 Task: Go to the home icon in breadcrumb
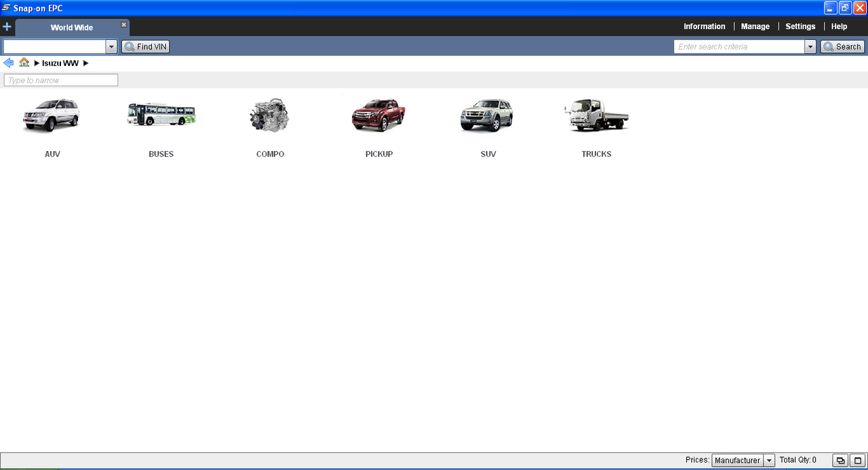(x=24, y=62)
